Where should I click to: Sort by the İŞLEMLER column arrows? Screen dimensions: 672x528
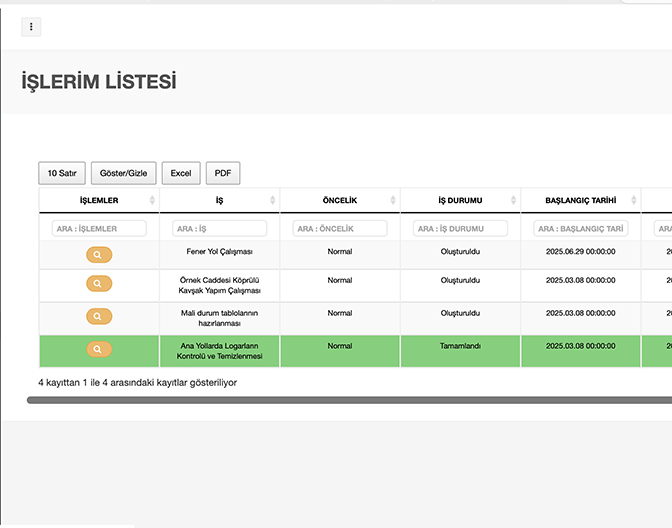point(152,201)
